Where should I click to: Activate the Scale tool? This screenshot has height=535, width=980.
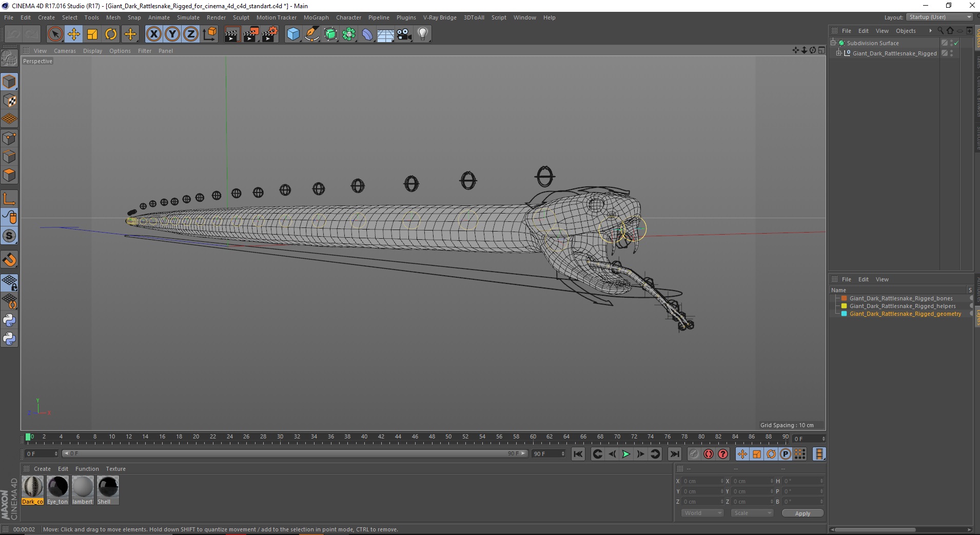pyautogui.click(x=92, y=34)
